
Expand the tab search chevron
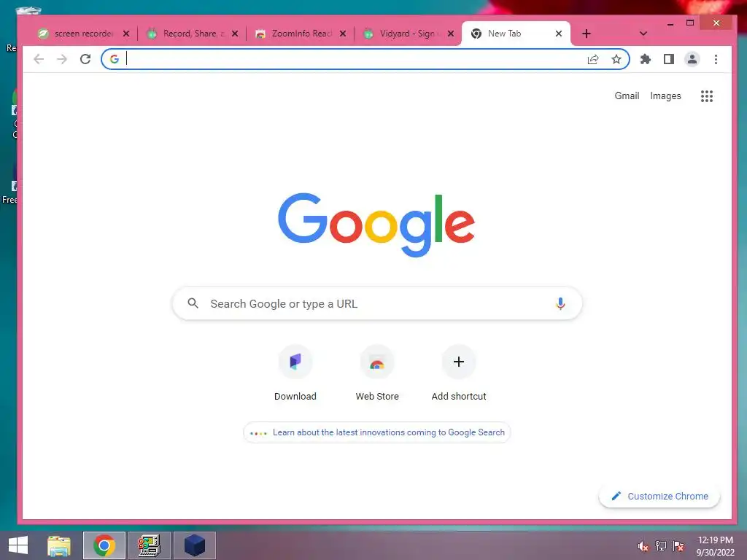(643, 34)
